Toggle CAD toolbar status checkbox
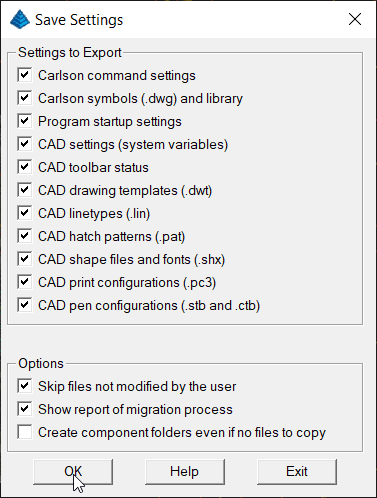The height and width of the screenshot is (498, 377). pos(25,167)
